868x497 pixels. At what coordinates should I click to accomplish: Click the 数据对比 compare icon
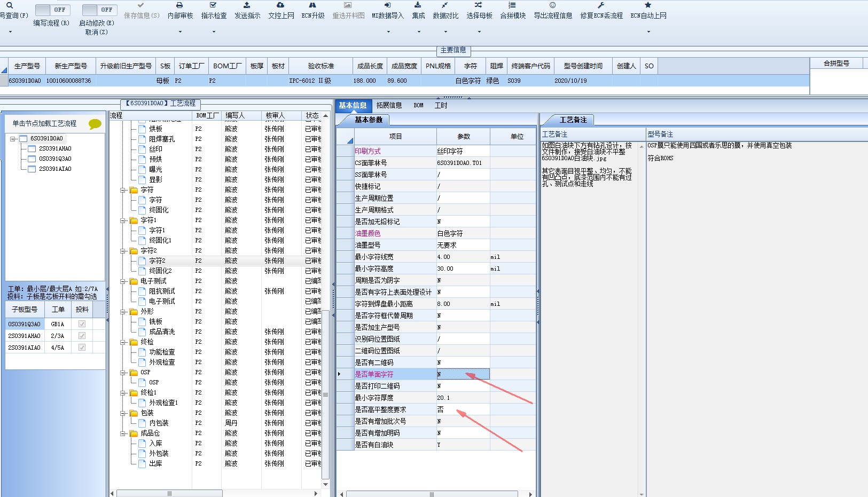coord(445,5)
